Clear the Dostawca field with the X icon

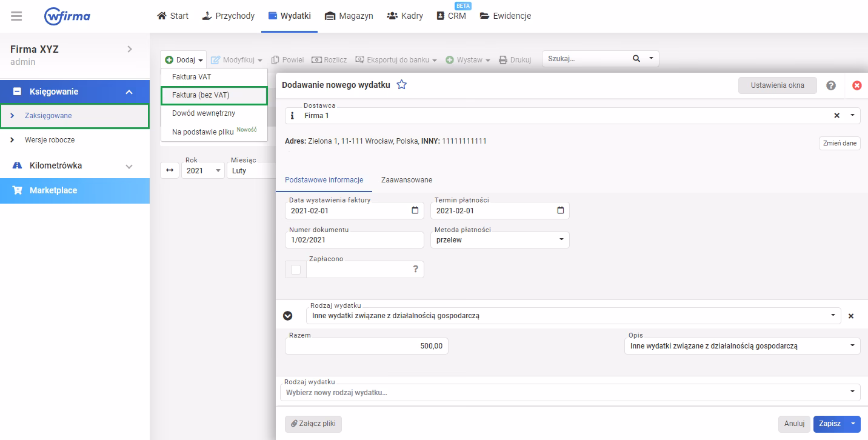[836, 115]
